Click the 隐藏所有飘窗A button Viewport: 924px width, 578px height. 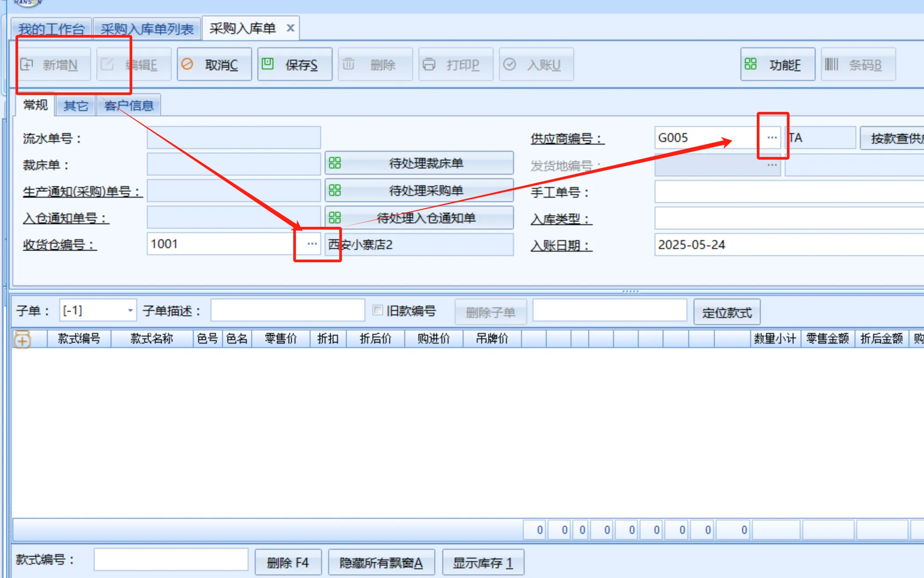(x=381, y=563)
